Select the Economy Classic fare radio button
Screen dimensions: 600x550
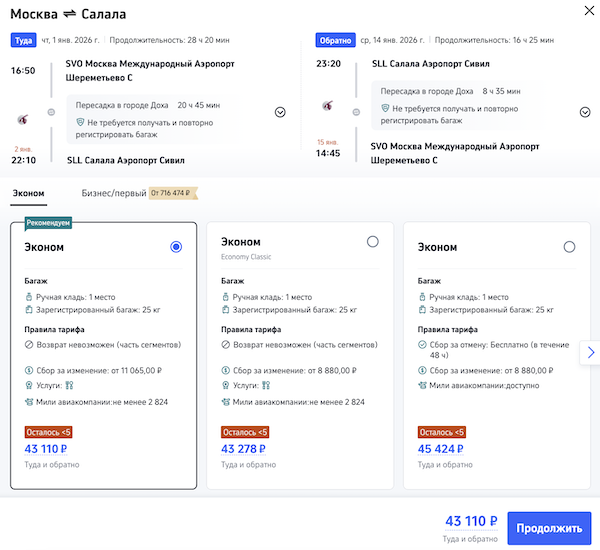[373, 241]
